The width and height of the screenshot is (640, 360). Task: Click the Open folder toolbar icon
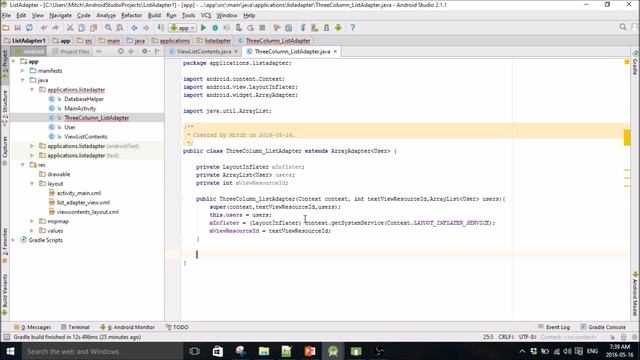pos(6,28)
